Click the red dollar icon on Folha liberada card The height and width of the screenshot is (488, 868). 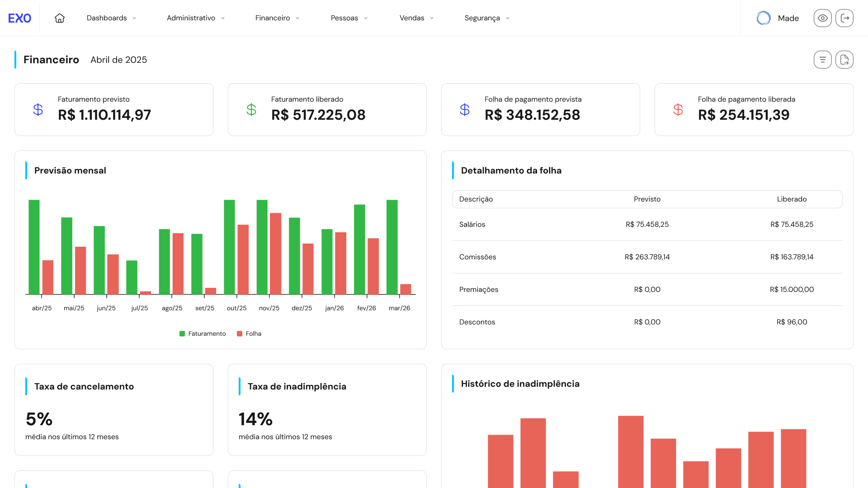coord(678,109)
